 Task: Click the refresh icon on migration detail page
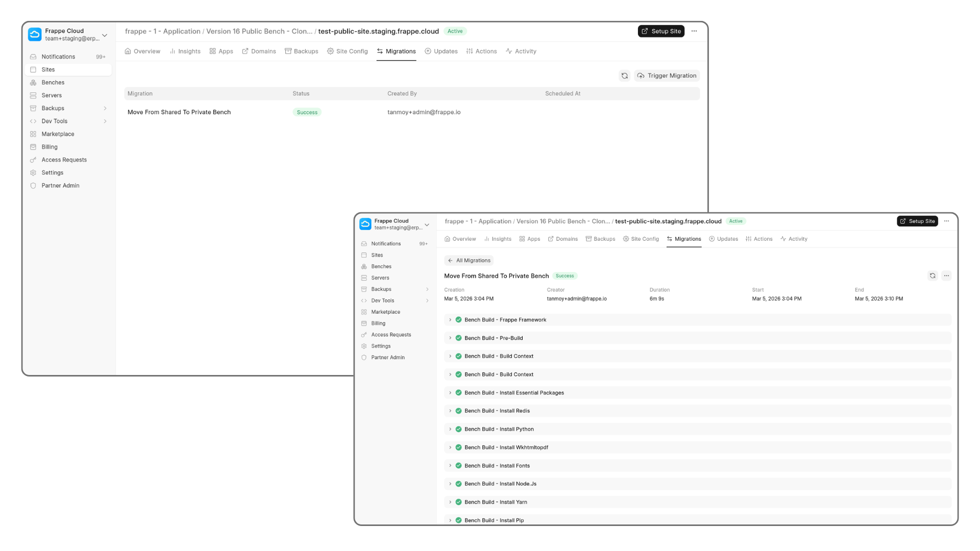[932, 275]
